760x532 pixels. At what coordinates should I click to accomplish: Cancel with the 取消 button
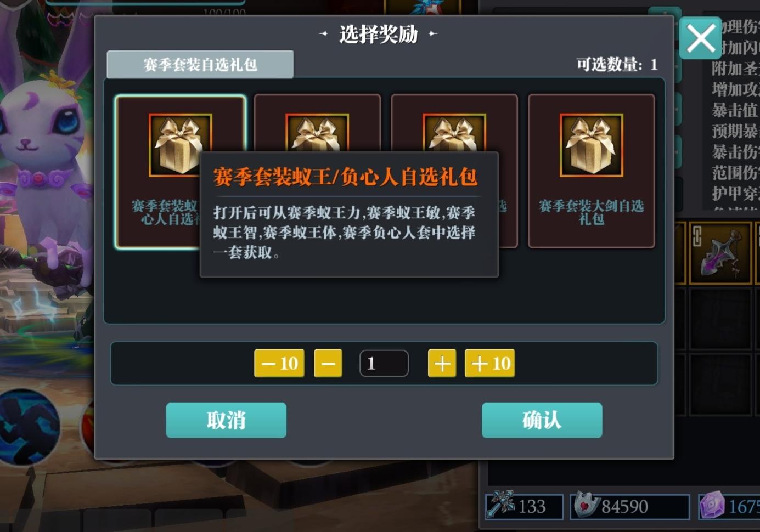tap(226, 420)
